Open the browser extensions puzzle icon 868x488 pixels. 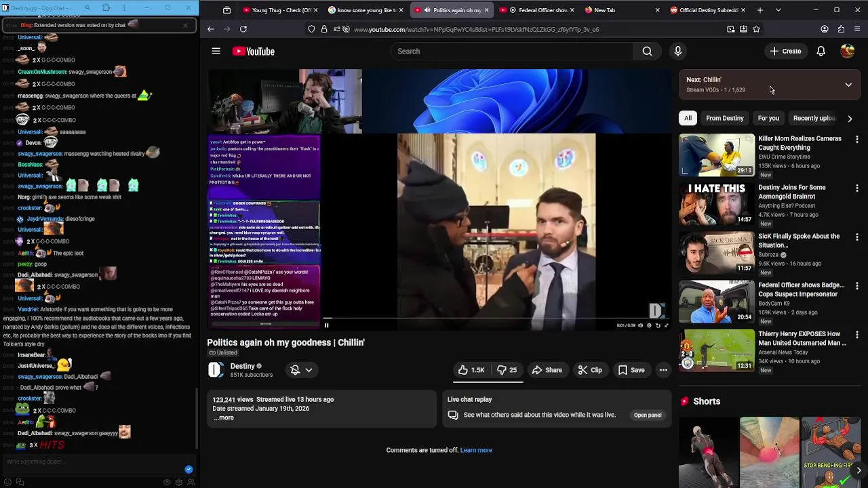pyautogui.click(x=841, y=29)
